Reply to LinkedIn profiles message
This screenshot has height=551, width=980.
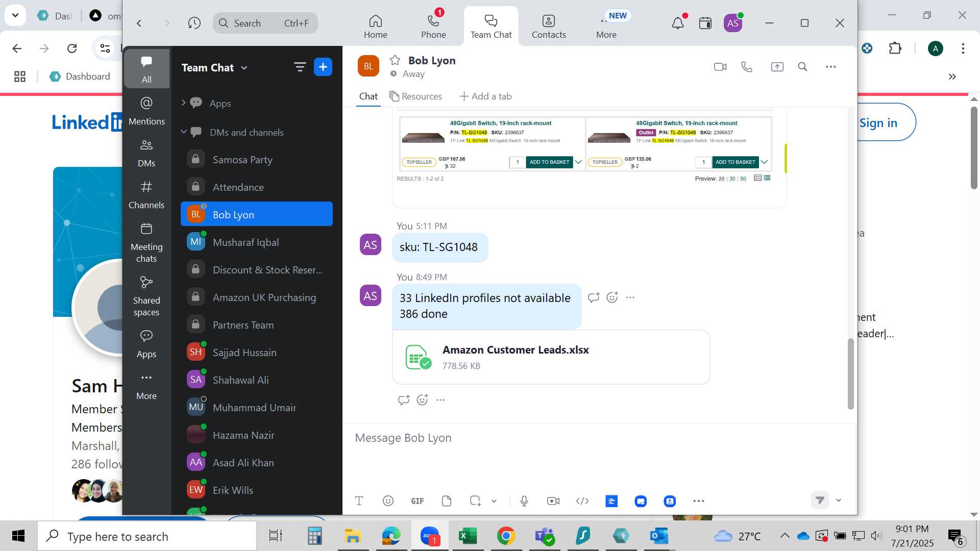(x=593, y=297)
